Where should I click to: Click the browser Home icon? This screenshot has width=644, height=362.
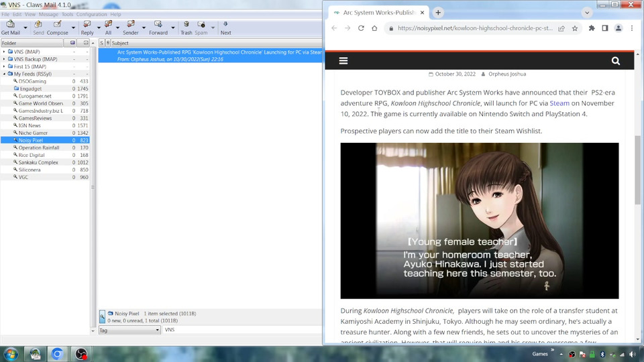(x=374, y=28)
